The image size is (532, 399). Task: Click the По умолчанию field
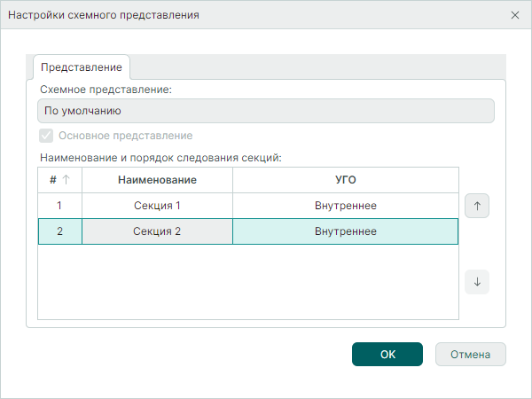(x=265, y=112)
